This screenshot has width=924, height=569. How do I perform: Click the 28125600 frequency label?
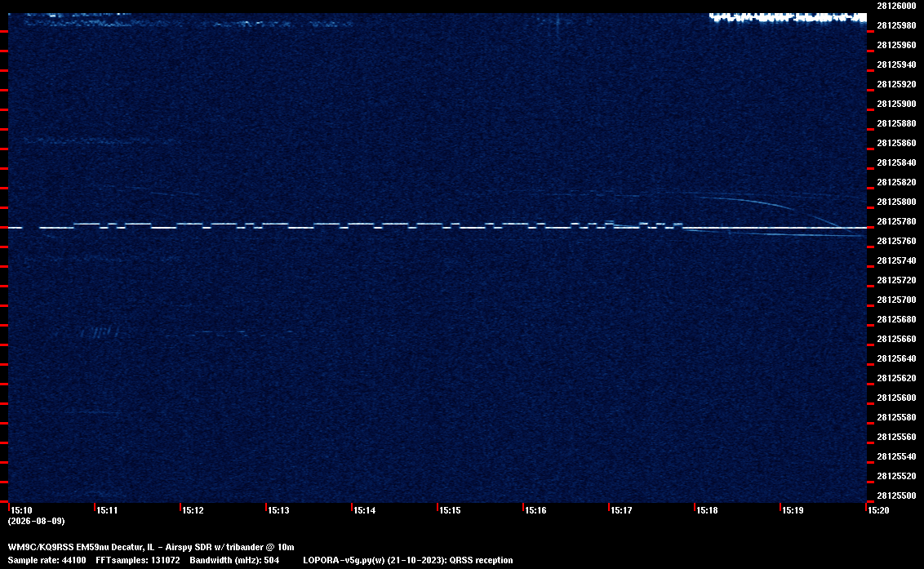tap(897, 398)
